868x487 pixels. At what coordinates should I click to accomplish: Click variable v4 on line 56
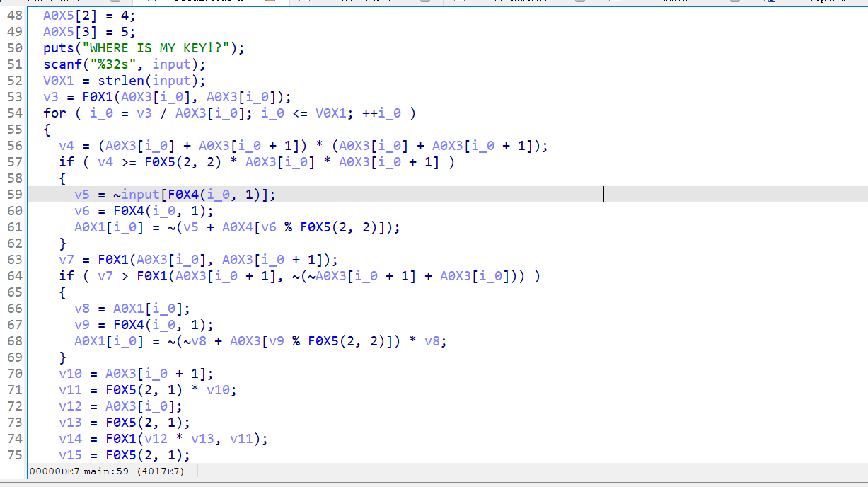point(66,146)
